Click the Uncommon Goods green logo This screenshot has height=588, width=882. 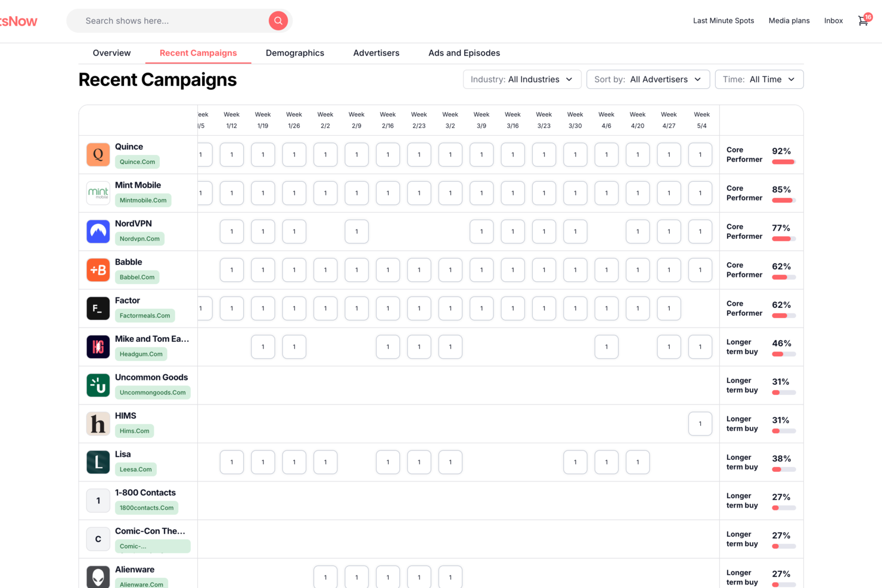tap(98, 385)
